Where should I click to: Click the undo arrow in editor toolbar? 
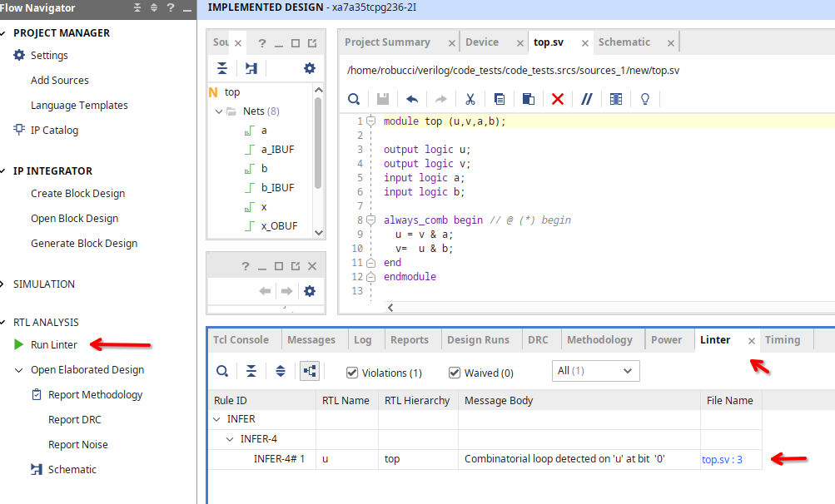(412, 99)
